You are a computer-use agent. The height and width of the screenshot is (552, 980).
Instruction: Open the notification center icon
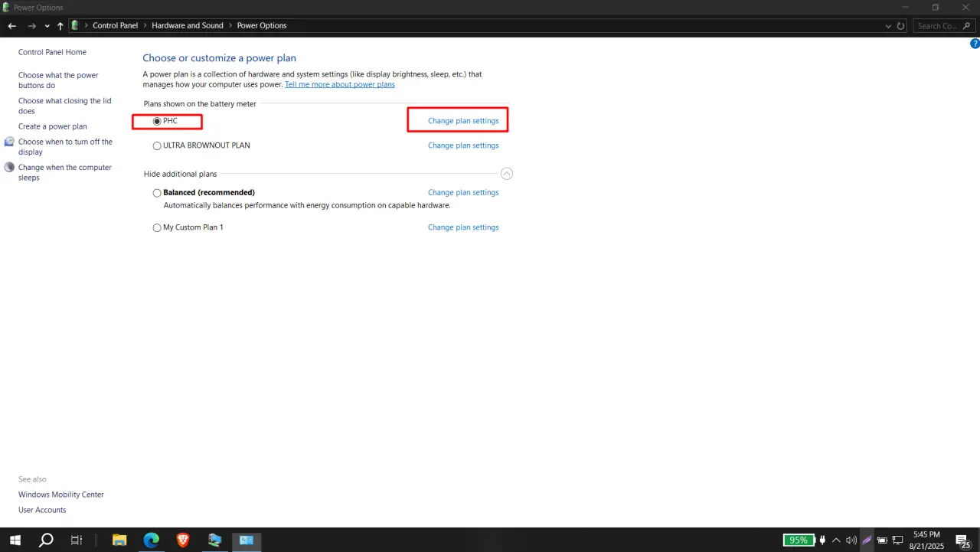[963, 541]
